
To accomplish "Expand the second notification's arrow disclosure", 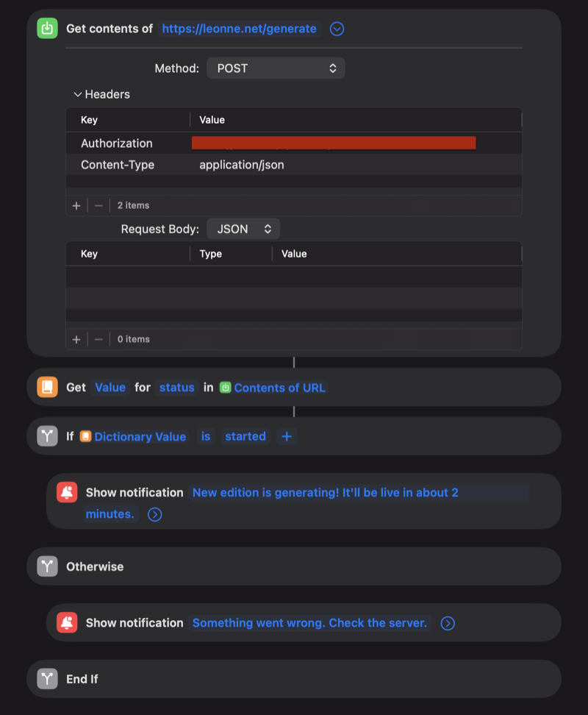I will click(x=447, y=622).
